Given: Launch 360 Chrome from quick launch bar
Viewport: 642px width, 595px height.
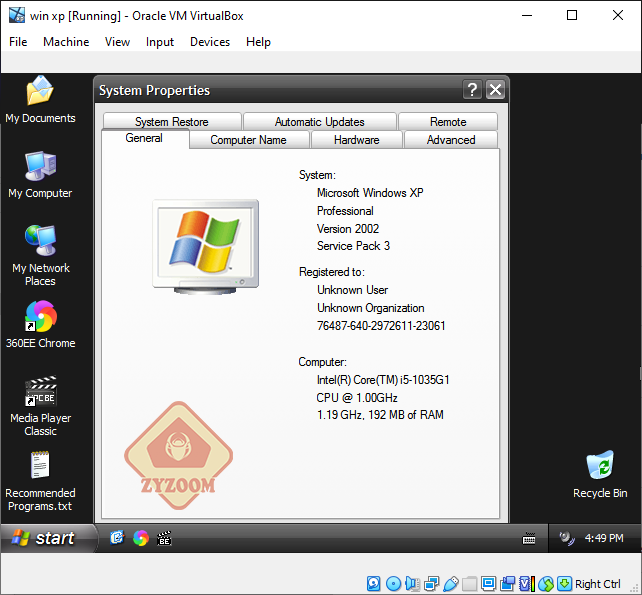Looking at the screenshot, I should (x=141, y=538).
